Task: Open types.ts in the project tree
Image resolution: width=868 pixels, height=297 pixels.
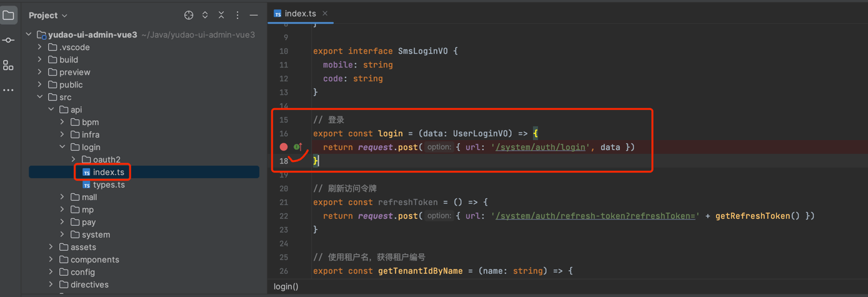Action: [108, 184]
